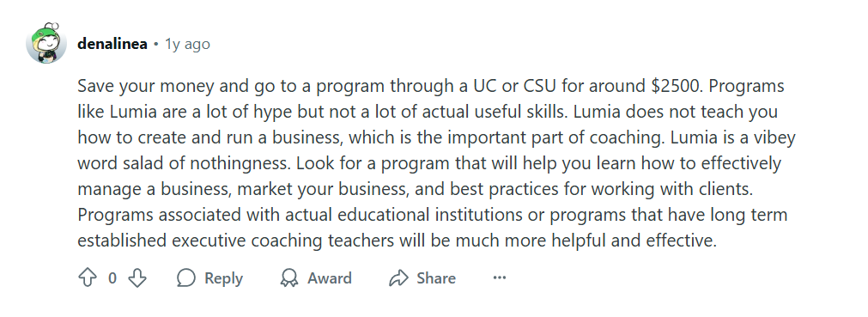The image size is (868, 317).
Task: Upvote denalinea's comment
Action: (x=88, y=277)
